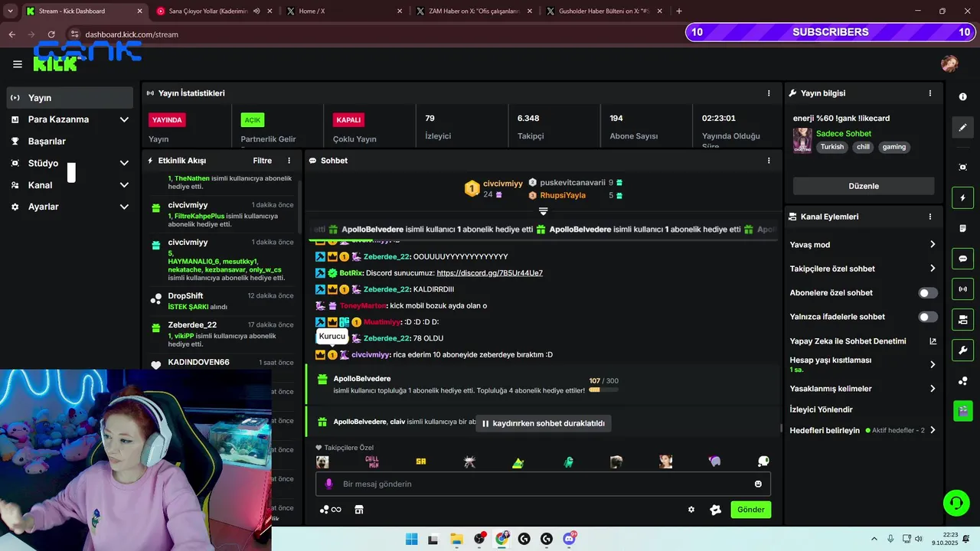Click the Sadece Sohbet category link
This screenshot has height=551, width=980.
(x=843, y=134)
